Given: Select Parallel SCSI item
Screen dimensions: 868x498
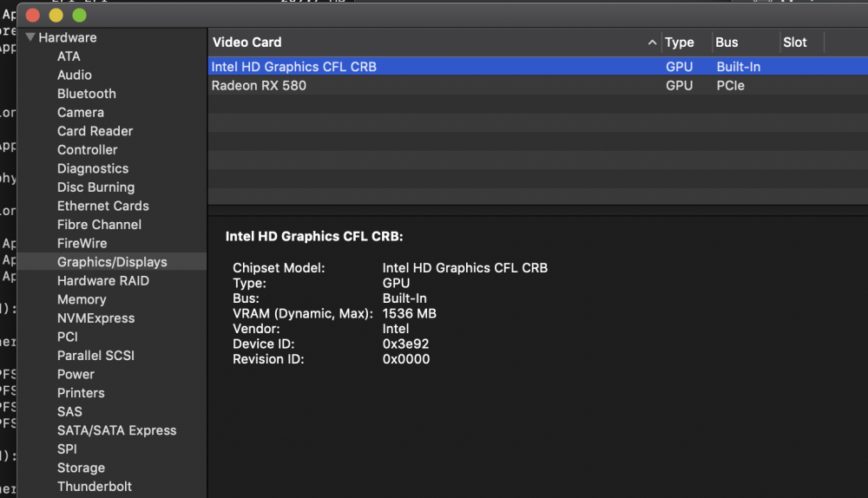Looking at the screenshot, I should tap(95, 356).
